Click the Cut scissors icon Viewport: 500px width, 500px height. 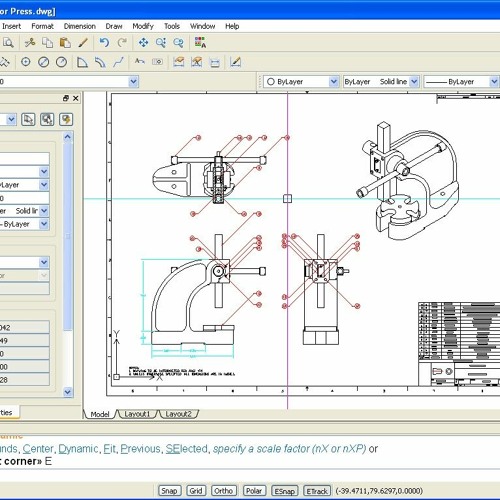(30, 43)
